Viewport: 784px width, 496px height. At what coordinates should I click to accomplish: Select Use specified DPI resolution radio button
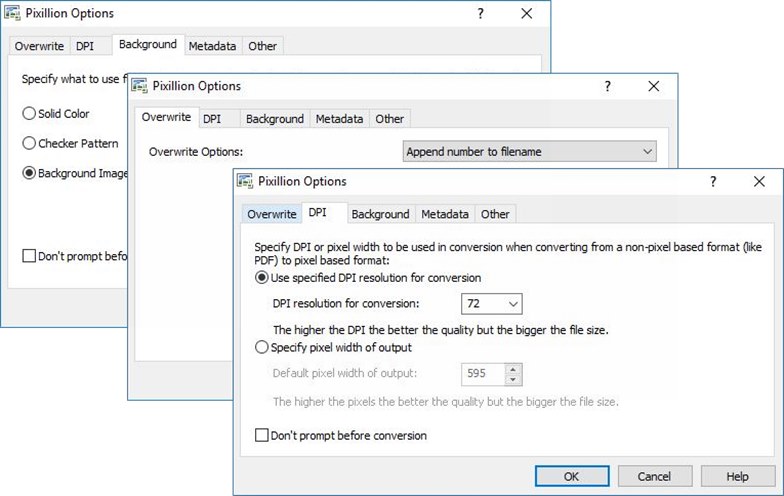click(x=262, y=278)
